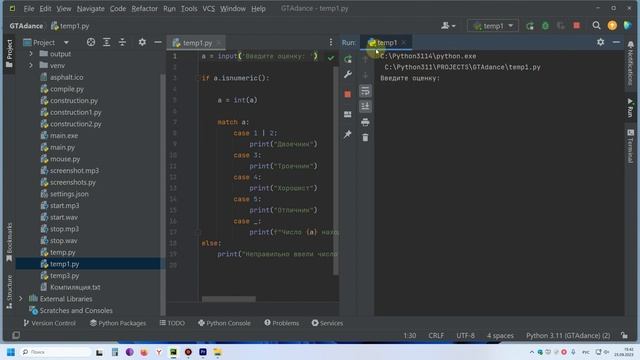Expand the output folder
The width and height of the screenshot is (640, 360).
(x=31, y=54)
